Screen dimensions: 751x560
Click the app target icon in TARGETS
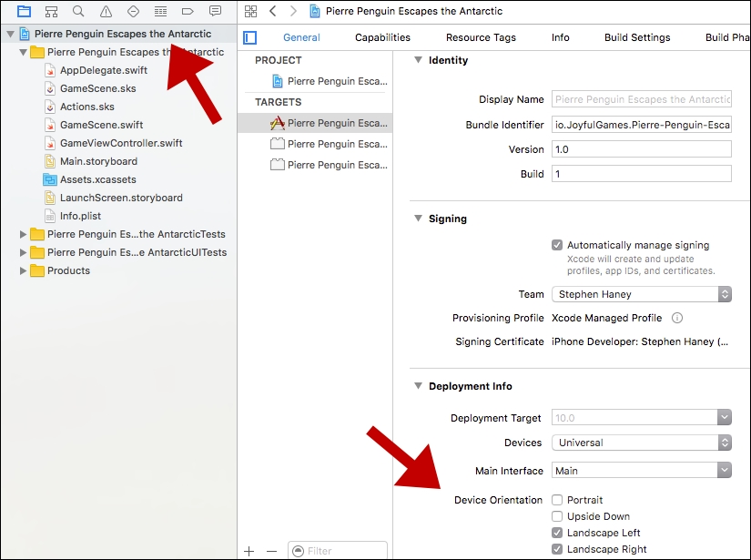tap(278, 123)
